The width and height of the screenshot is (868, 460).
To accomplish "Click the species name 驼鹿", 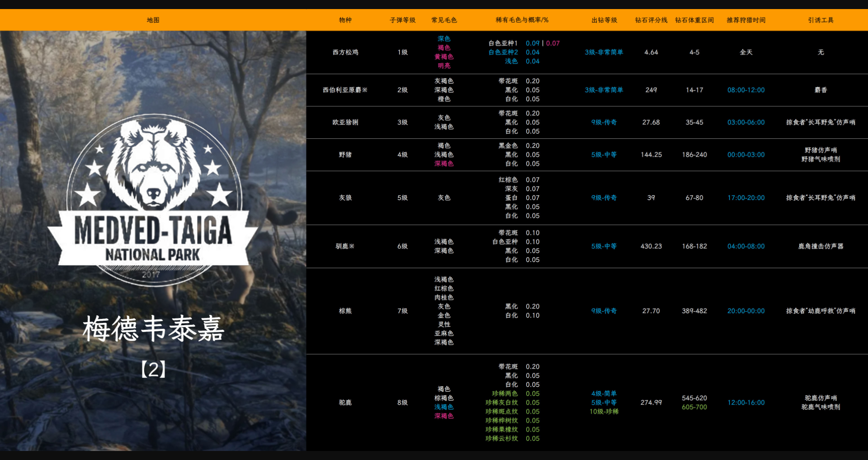I will pos(345,403).
